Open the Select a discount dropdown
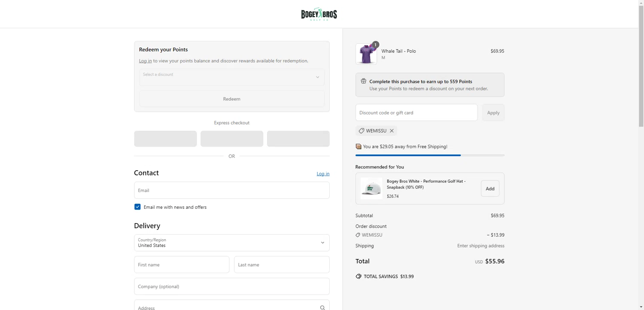Image resolution: width=644 pixels, height=310 pixels. (232, 77)
